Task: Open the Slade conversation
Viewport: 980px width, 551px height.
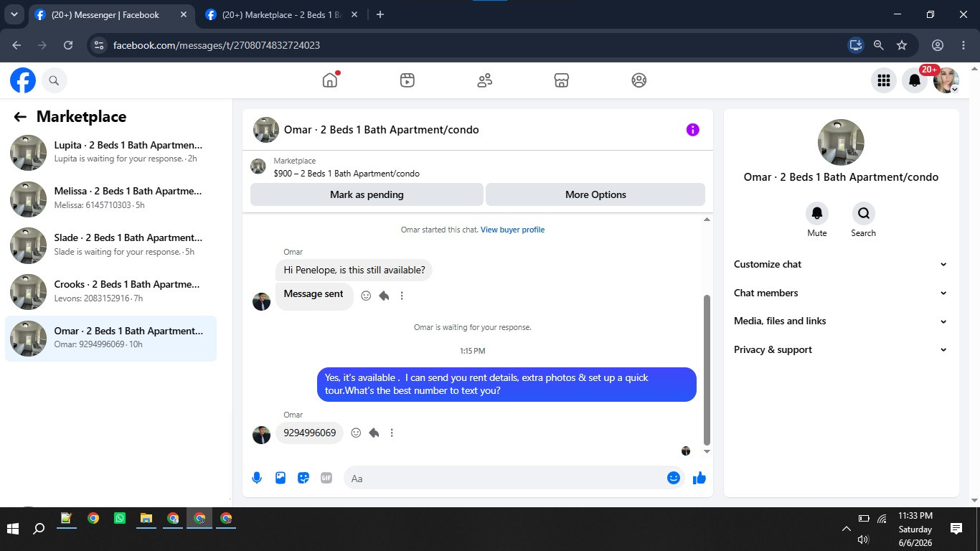Action: (x=111, y=245)
